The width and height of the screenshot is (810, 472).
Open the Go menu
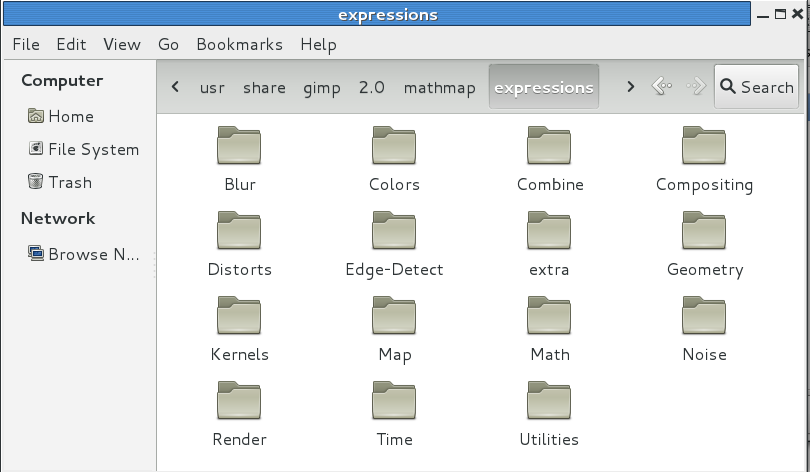point(168,44)
